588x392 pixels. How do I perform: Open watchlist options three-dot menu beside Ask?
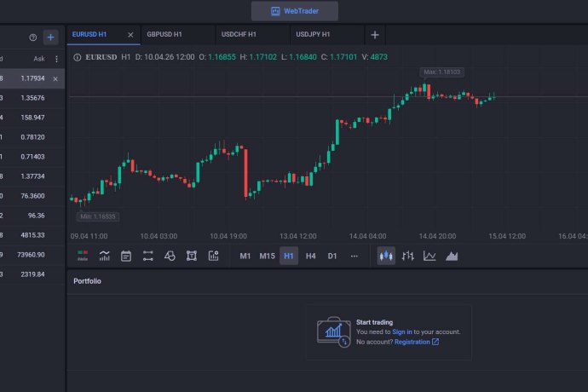coord(56,59)
